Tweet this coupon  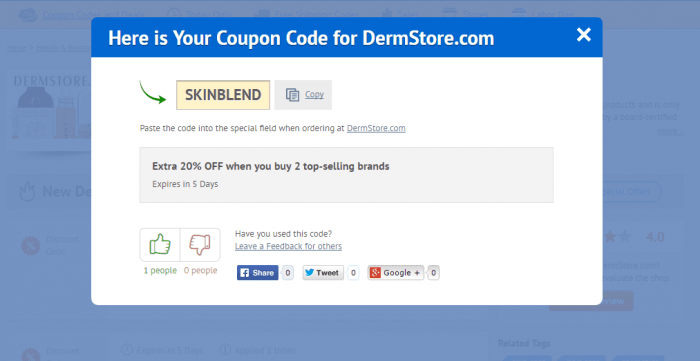click(x=323, y=273)
